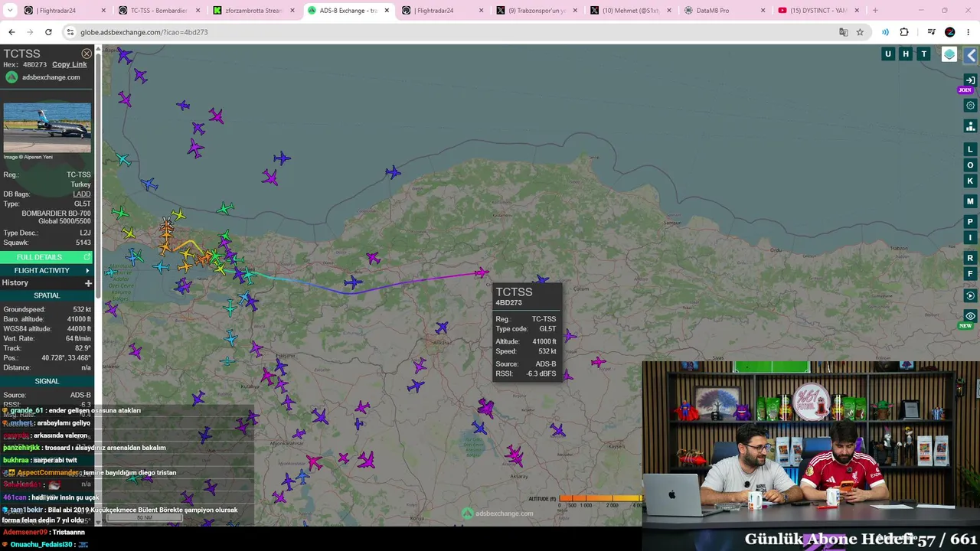The width and height of the screenshot is (980, 551).
Task: Click the position value 40.728°, 33.468°
Action: (x=68, y=357)
